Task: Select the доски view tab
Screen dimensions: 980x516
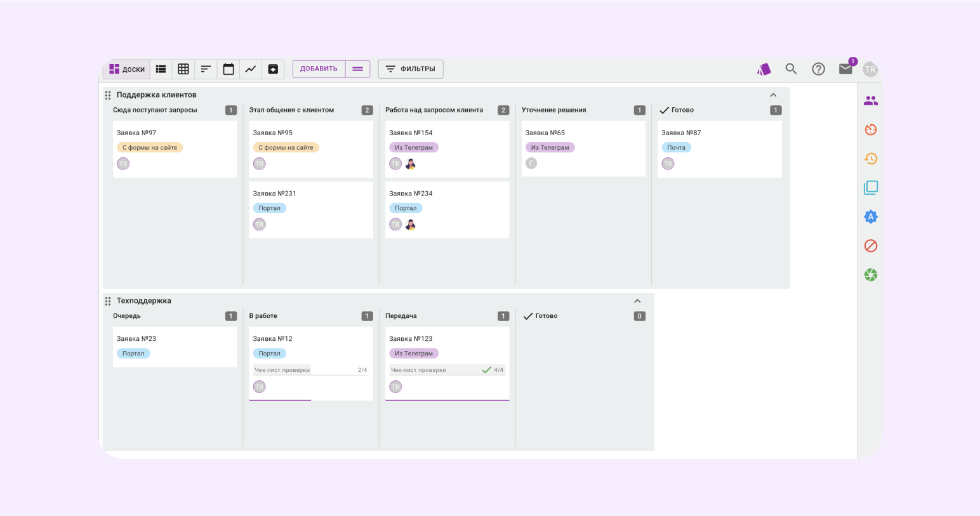Action: tap(127, 69)
